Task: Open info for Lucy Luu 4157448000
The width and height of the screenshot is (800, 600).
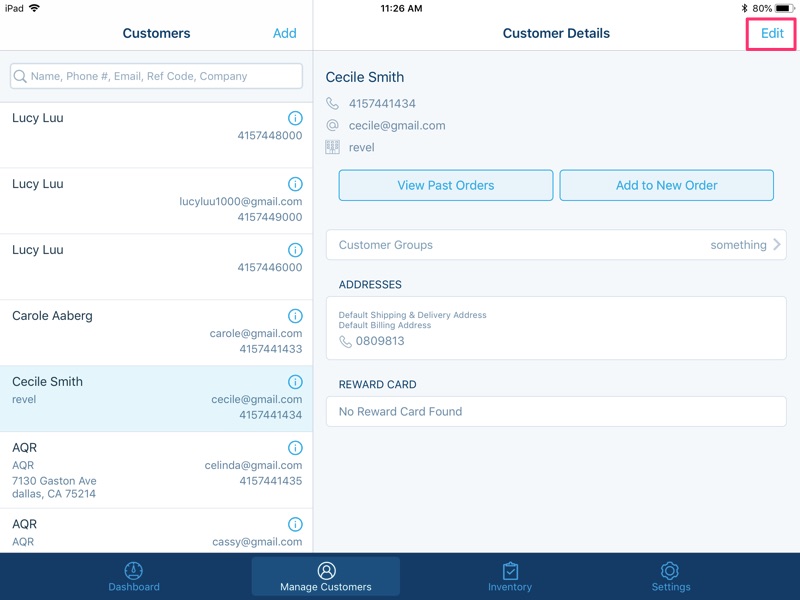Action: click(295, 118)
